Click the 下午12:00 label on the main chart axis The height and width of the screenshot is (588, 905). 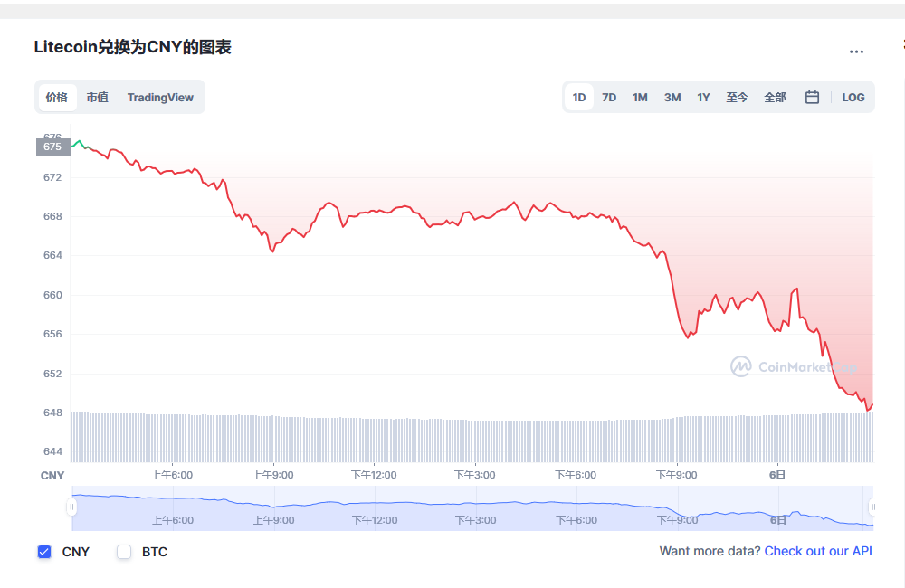point(374,475)
